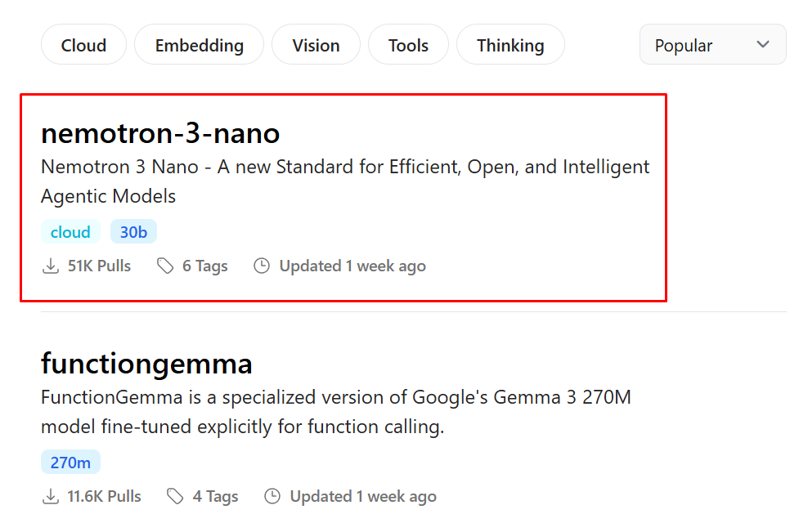Image resolution: width=808 pixels, height=532 pixels.
Task: Click the clock icon in functiongemma entry
Action: [272, 497]
